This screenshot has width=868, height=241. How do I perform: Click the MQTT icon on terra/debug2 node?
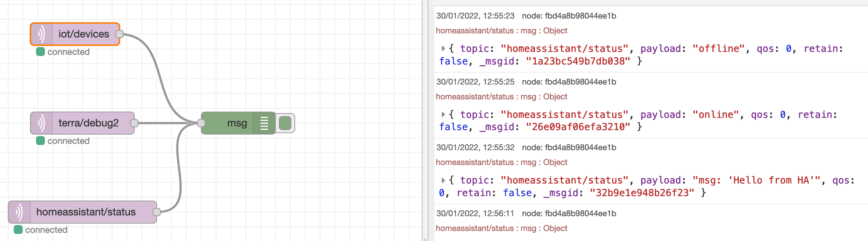pyautogui.click(x=42, y=123)
